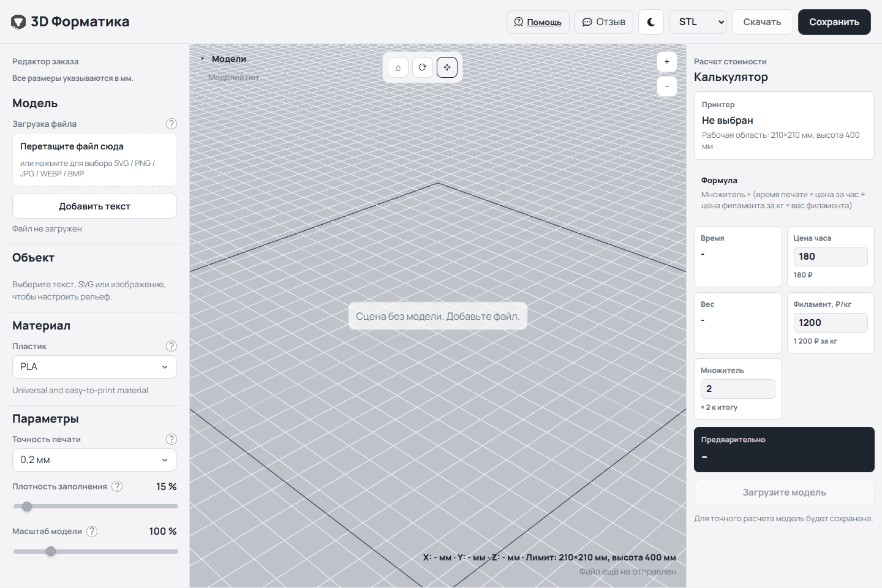Adjust the Масштаб модели slider
This screenshot has height=588, width=882.
point(96,551)
